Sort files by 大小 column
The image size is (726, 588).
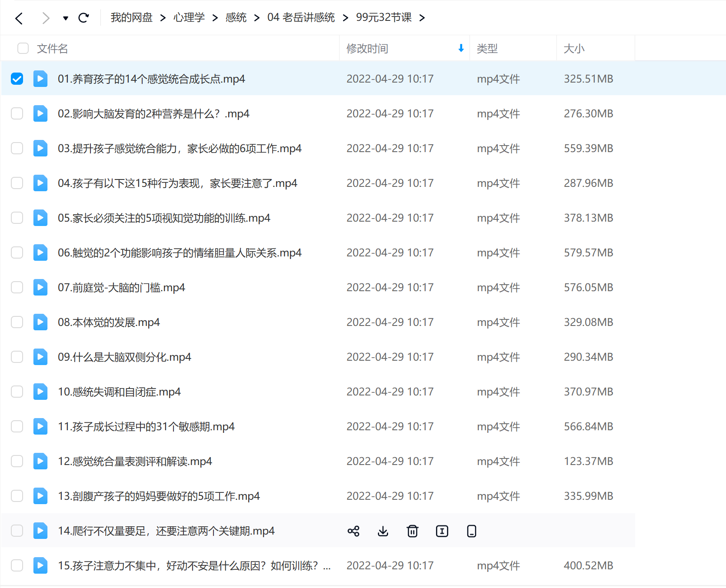574,48
